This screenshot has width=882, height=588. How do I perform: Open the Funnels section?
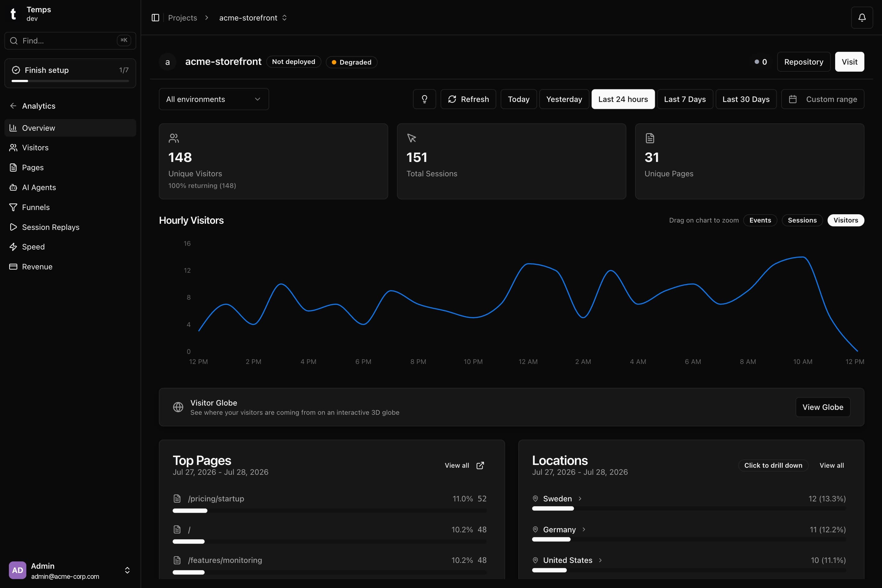70,207
